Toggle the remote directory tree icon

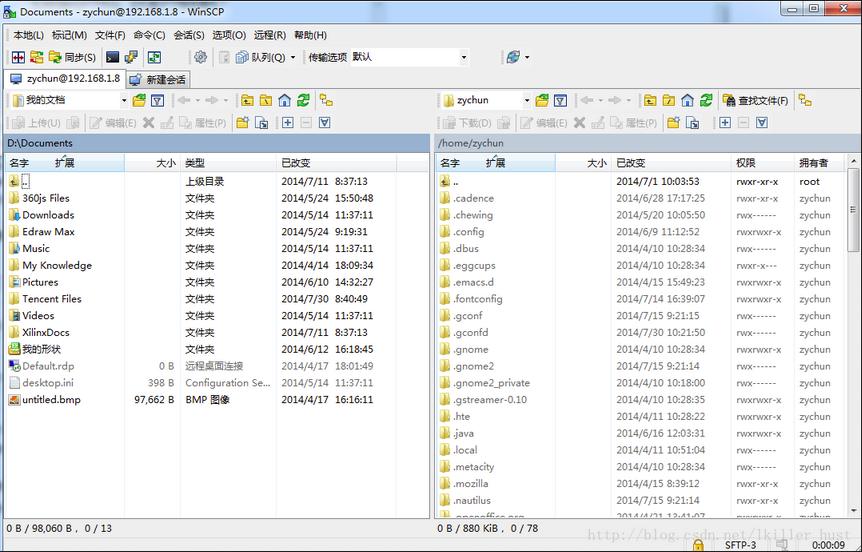(805, 100)
